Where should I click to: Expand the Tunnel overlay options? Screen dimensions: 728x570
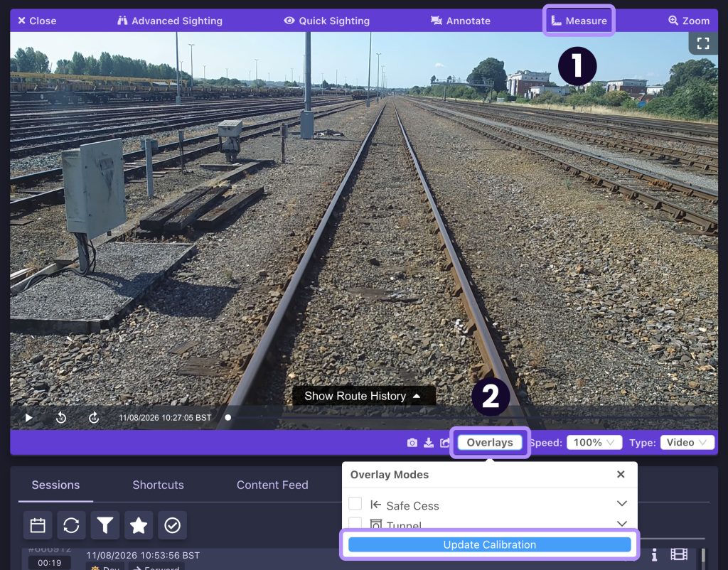(x=621, y=524)
